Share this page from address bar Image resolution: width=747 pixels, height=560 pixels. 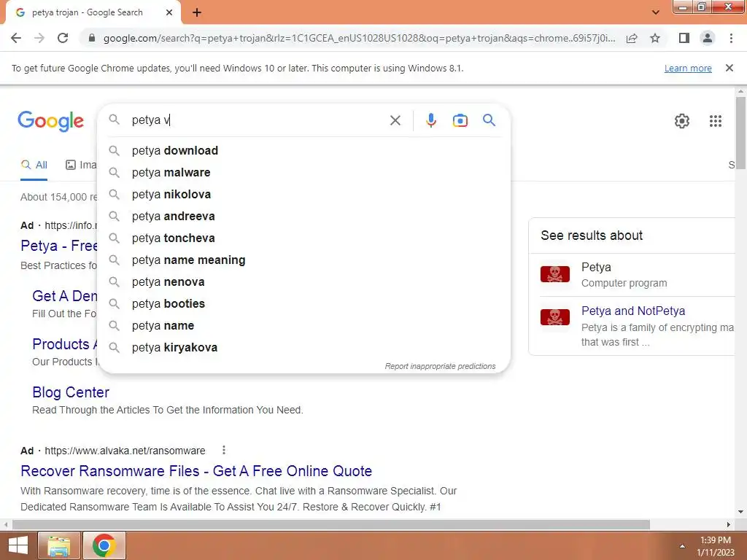[632, 38]
